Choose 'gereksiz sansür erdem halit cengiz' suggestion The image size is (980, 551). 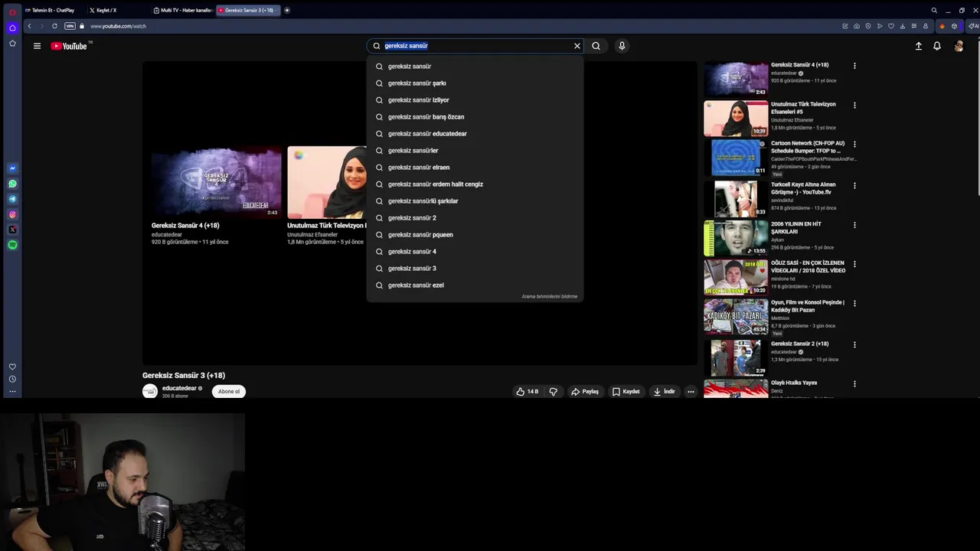point(475,184)
